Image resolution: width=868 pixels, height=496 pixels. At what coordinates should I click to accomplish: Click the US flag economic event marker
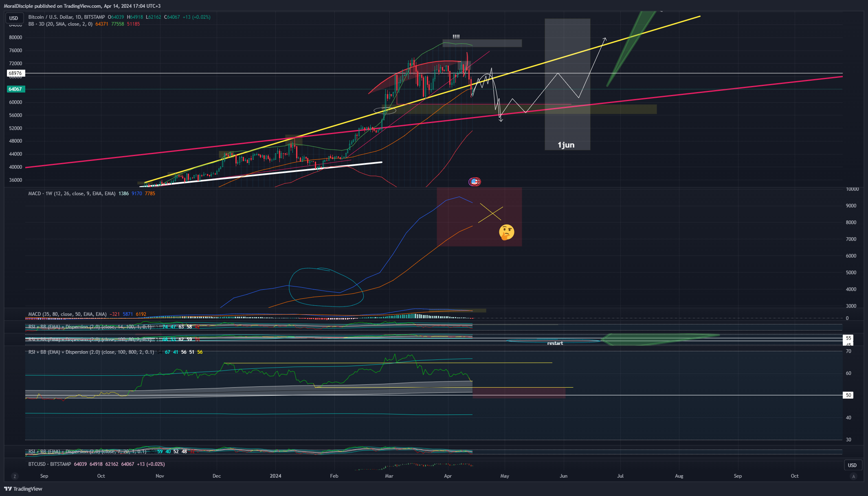pos(475,182)
